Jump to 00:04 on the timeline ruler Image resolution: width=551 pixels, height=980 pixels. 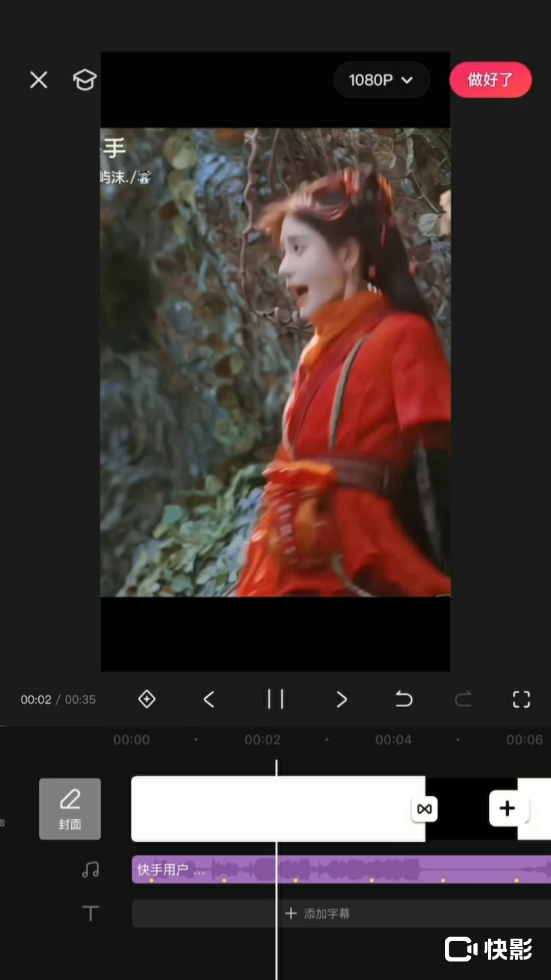[393, 740]
